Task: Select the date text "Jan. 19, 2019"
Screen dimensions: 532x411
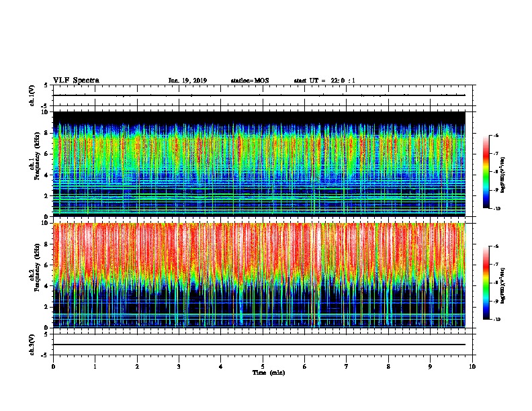Action: pos(187,81)
